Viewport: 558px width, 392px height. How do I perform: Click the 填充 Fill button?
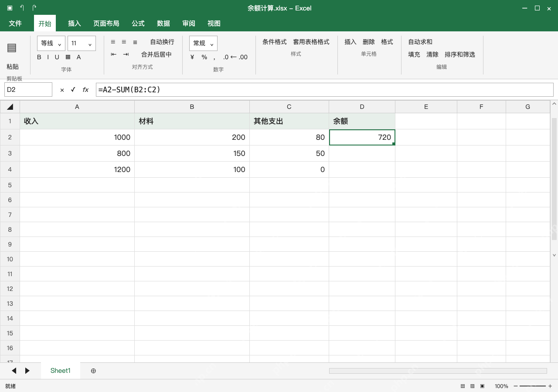tap(414, 54)
